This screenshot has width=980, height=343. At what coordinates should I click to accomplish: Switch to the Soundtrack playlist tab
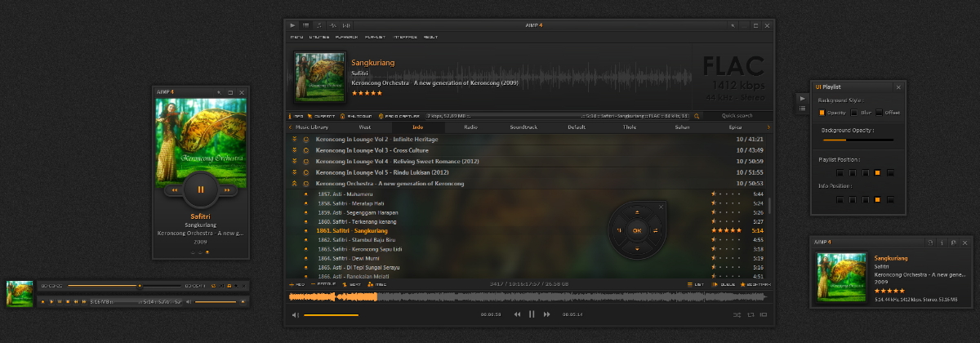coord(523,127)
